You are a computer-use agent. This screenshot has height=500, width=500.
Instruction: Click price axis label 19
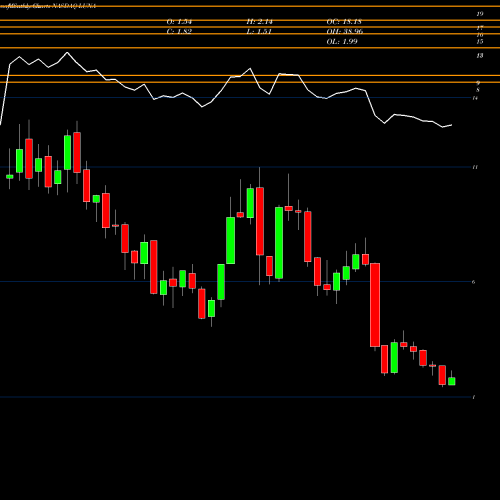[480, 14]
